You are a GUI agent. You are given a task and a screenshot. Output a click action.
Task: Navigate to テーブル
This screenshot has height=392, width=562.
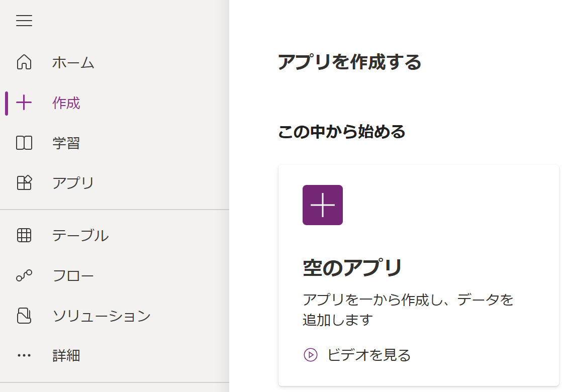pos(80,235)
